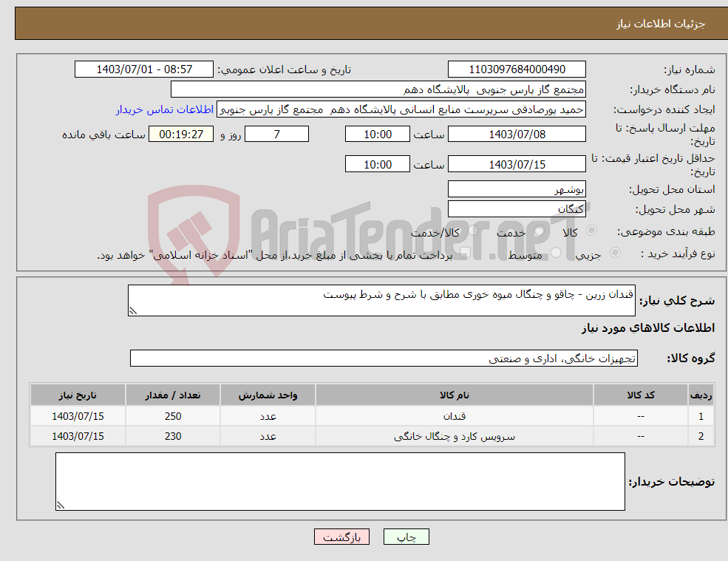
Task: Select the خدمت radio button
Action: [539, 231]
